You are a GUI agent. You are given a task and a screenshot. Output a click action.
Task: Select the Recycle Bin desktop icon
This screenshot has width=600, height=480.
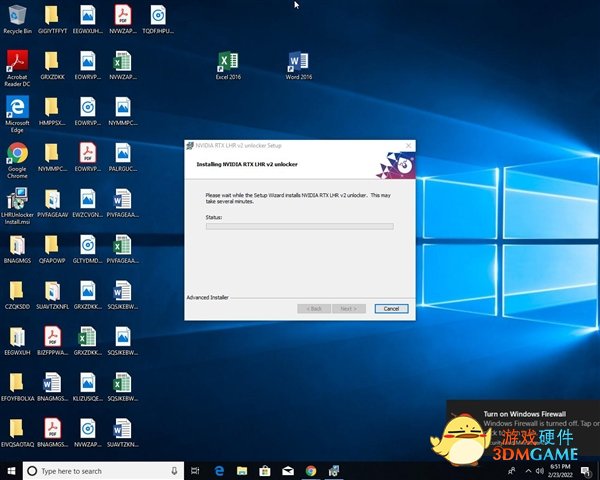[17, 20]
